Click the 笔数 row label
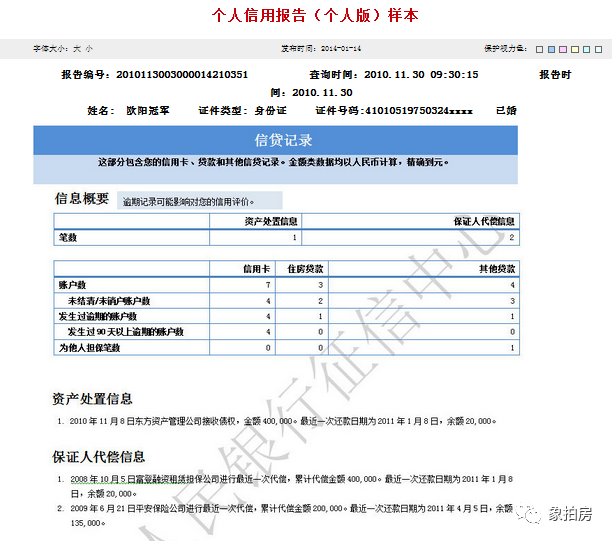612x541 pixels. tap(68, 237)
